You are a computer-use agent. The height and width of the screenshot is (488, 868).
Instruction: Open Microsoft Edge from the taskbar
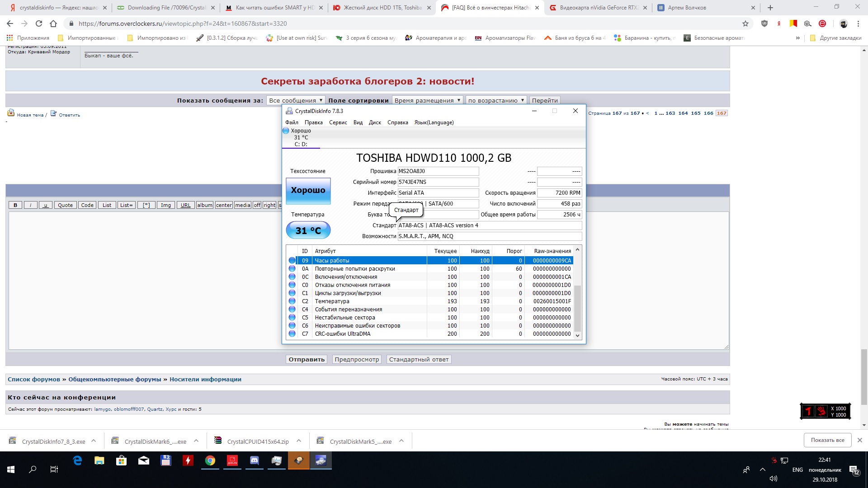[77, 460]
